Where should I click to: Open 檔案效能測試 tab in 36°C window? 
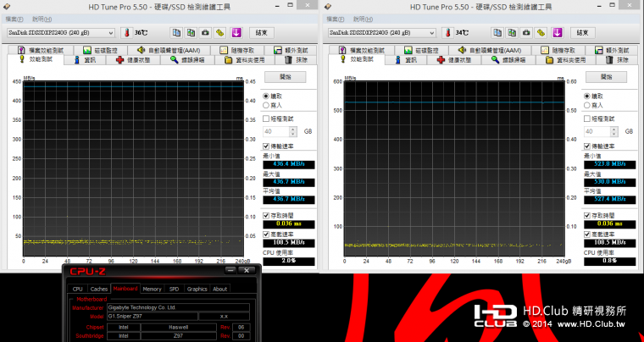[41, 51]
